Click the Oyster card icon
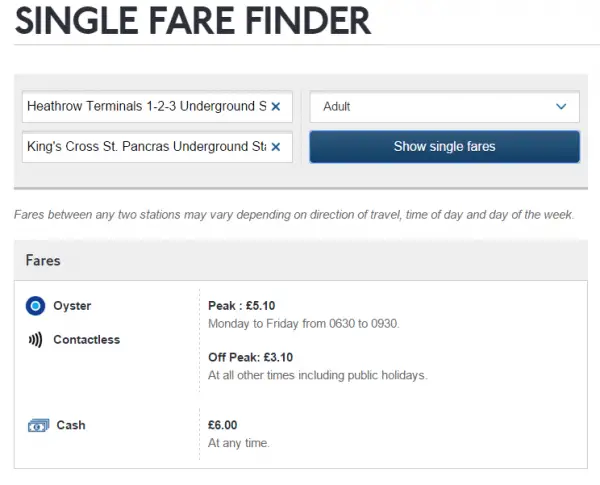Screen dimensions: 600x485 pos(36,306)
